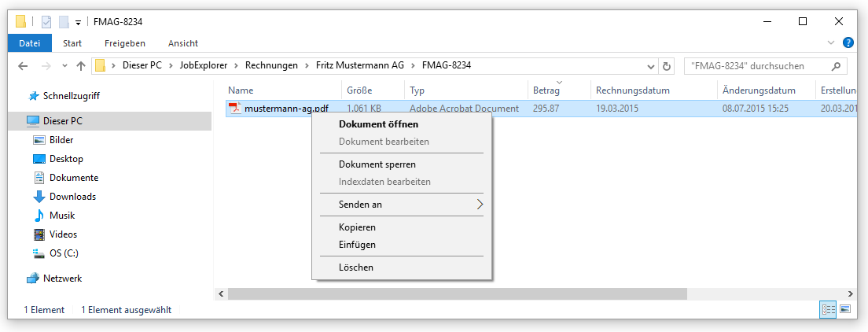Choose 'Dokument öffnen' from context menu
This screenshot has width=868, height=332.
coord(378,124)
